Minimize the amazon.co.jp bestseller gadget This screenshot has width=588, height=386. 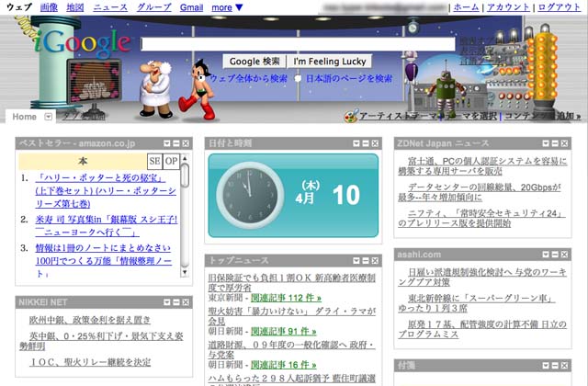coord(176,143)
